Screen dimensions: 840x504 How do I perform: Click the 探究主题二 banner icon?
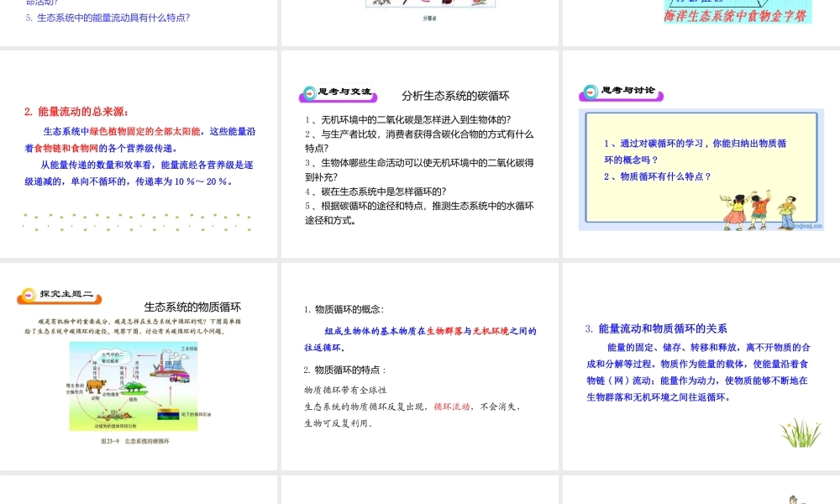(x=29, y=295)
